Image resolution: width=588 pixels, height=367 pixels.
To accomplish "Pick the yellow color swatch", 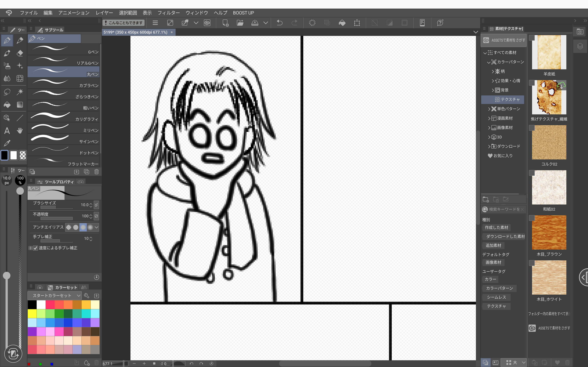I will click(x=32, y=313).
